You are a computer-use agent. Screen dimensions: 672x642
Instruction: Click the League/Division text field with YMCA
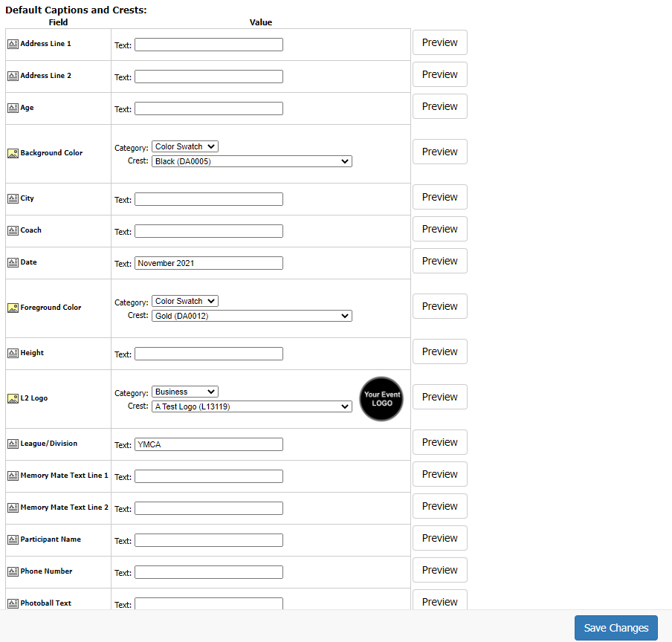tap(209, 444)
